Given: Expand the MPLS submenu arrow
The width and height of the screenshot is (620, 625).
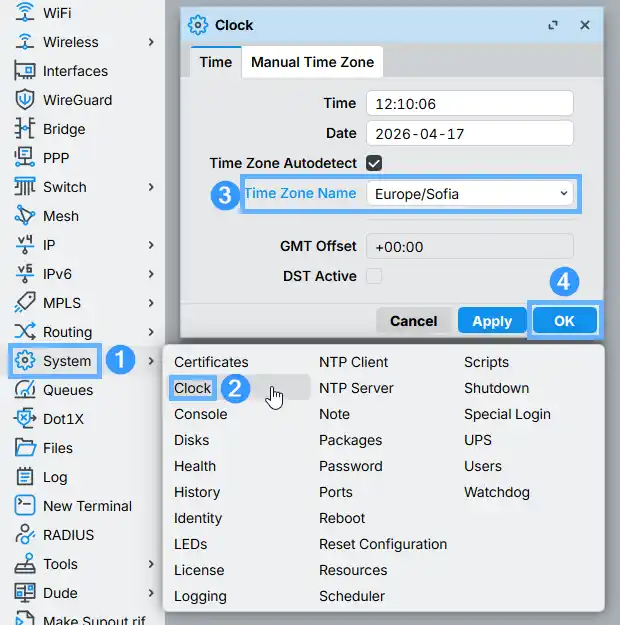Looking at the screenshot, I should pos(151,303).
